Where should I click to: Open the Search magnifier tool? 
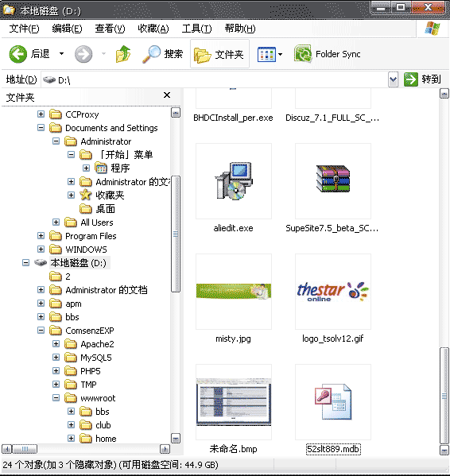pos(152,54)
